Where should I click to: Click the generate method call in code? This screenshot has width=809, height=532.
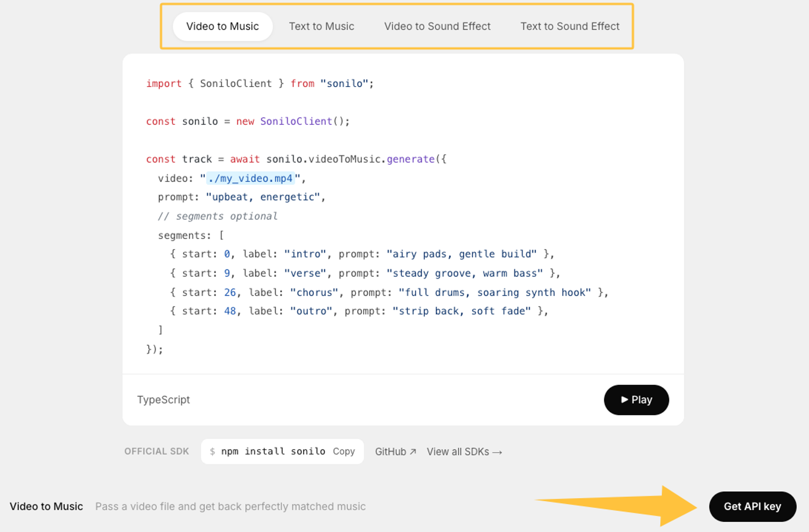pyautogui.click(x=411, y=159)
